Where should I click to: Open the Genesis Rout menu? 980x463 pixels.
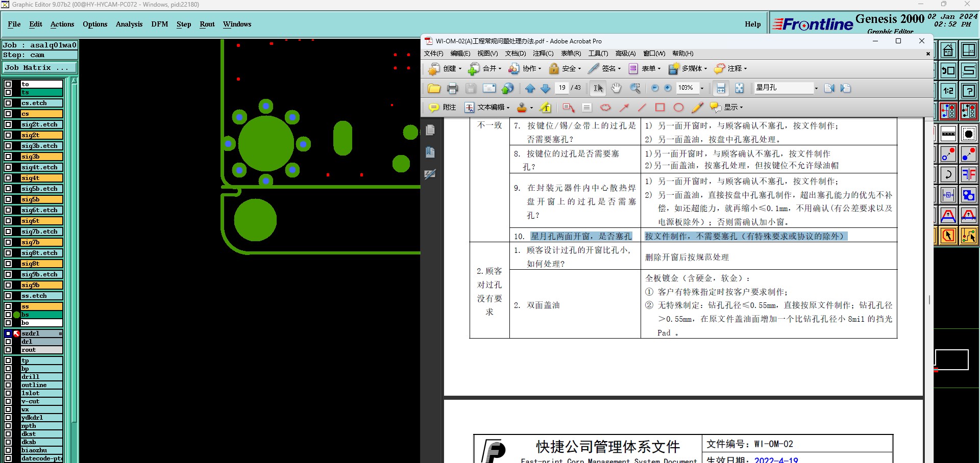pos(207,24)
